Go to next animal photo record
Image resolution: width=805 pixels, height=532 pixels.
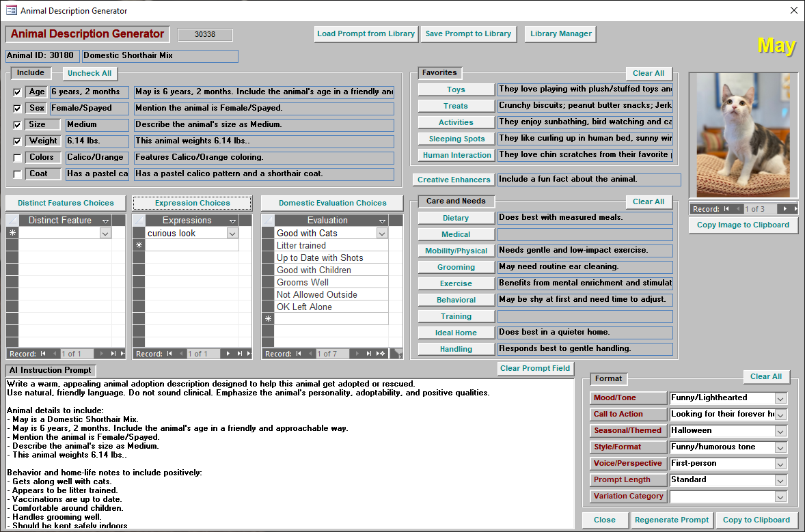pos(785,209)
